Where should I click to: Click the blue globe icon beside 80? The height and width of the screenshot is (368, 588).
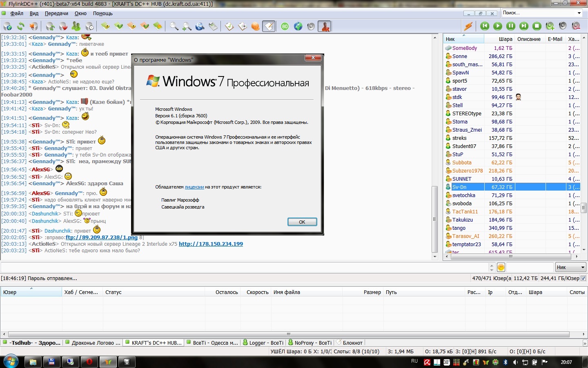tap(298, 26)
